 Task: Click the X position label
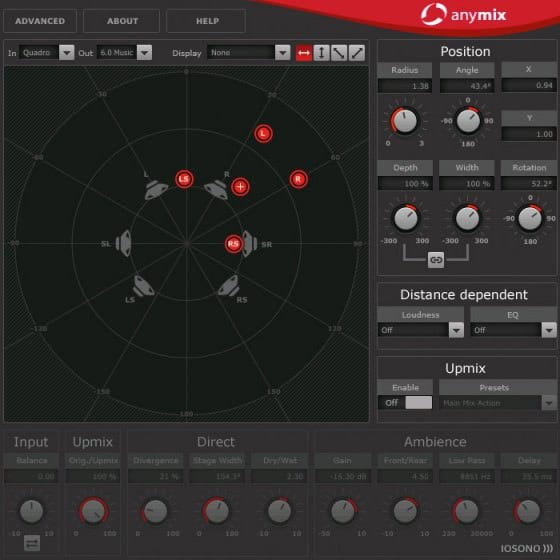[529, 69]
